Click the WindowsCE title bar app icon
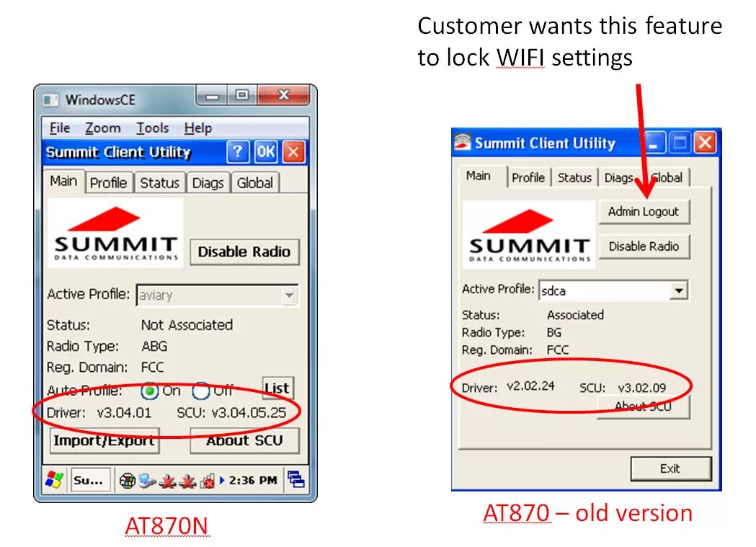 (x=50, y=100)
